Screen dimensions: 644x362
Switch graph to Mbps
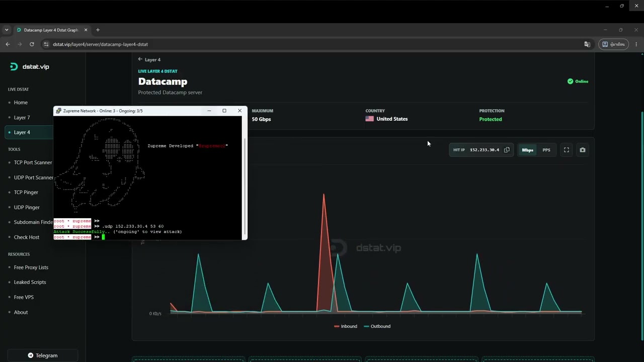click(527, 150)
